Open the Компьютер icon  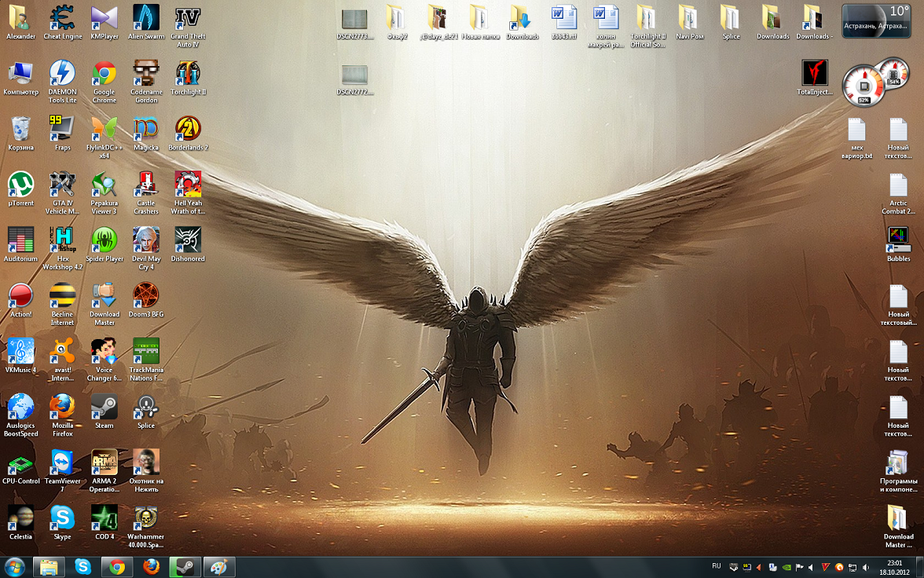[20, 78]
